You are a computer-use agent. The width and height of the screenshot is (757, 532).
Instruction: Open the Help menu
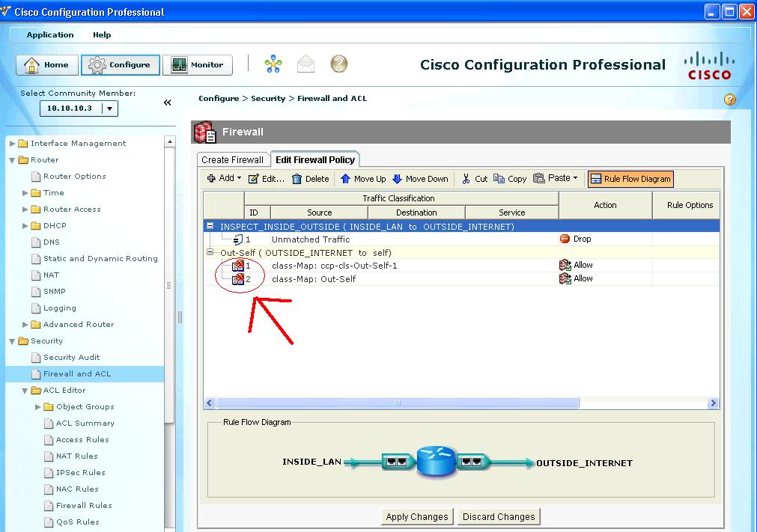pos(102,34)
